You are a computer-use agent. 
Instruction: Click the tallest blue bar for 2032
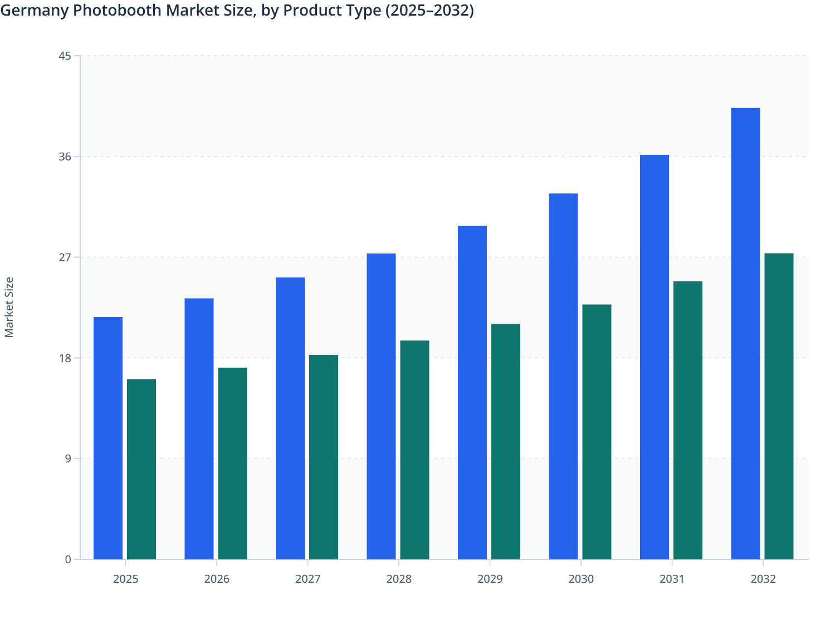(x=745, y=334)
